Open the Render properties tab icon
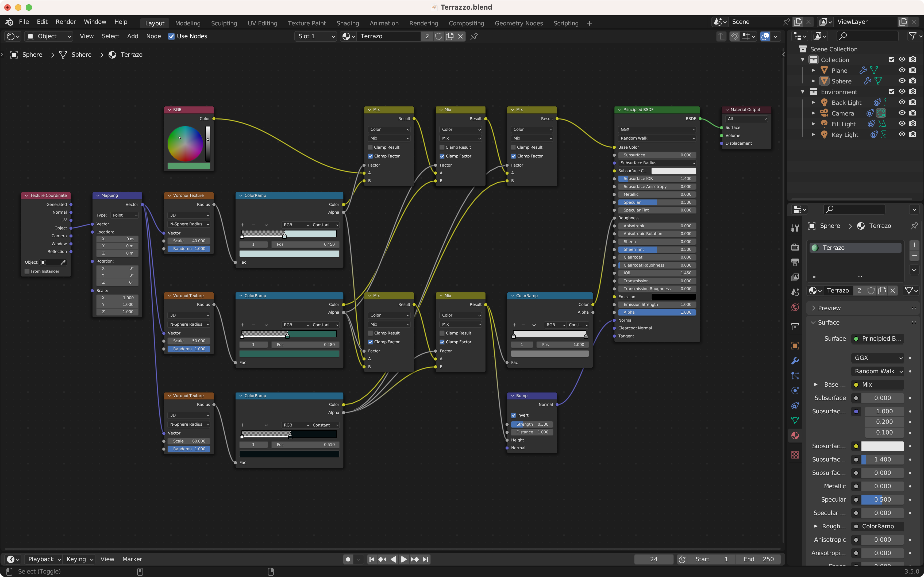Viewport: 924px width, 577px height. 795,247
